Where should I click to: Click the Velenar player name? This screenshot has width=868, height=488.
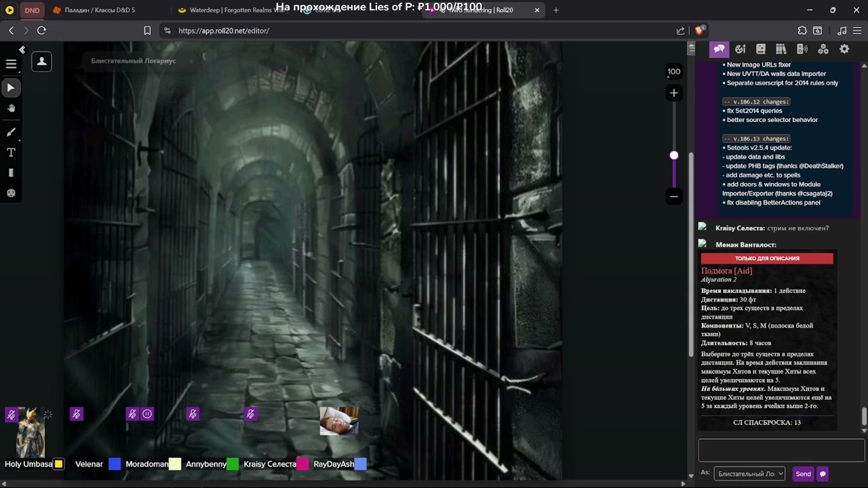(89, 464)
